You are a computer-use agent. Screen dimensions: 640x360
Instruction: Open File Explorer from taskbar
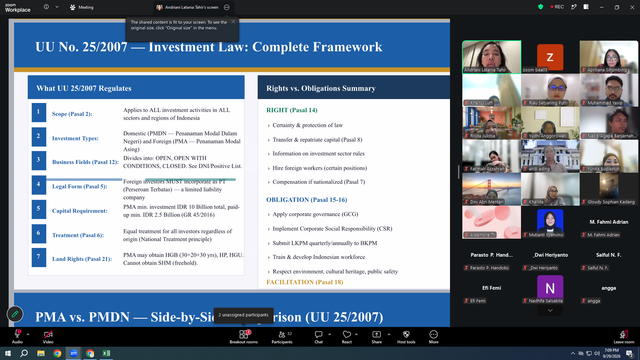(x=41, y=353)
